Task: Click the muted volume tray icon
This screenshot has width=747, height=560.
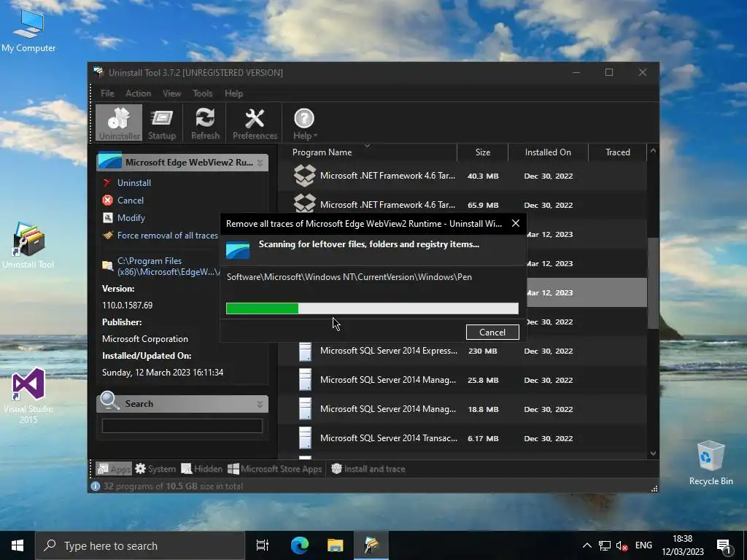Action: (622, 545)
